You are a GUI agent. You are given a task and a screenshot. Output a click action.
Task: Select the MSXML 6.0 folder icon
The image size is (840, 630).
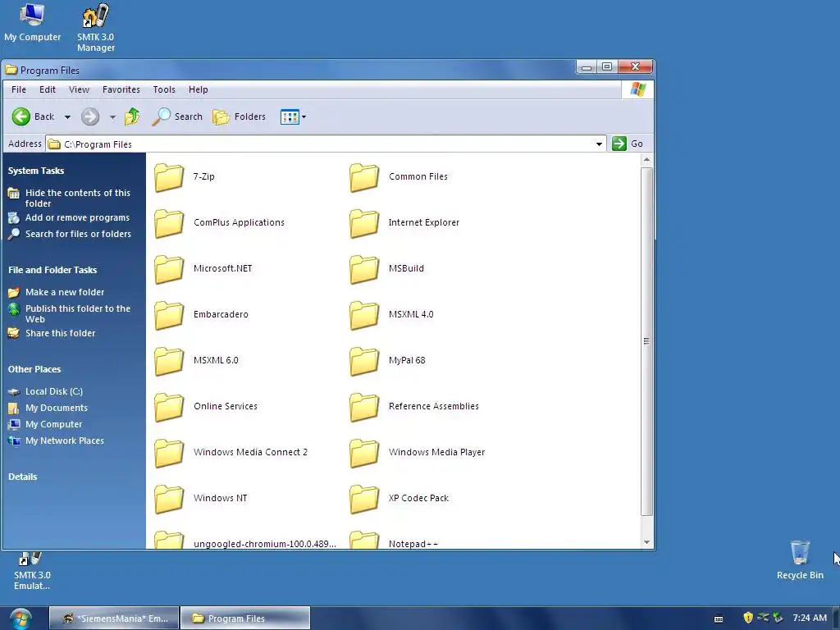(x=169, y=362)
